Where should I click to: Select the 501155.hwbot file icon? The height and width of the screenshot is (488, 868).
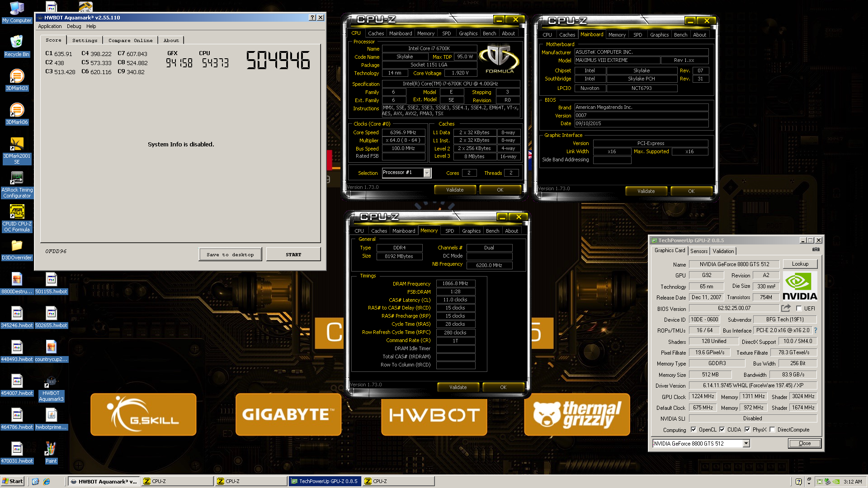point(51,283)
